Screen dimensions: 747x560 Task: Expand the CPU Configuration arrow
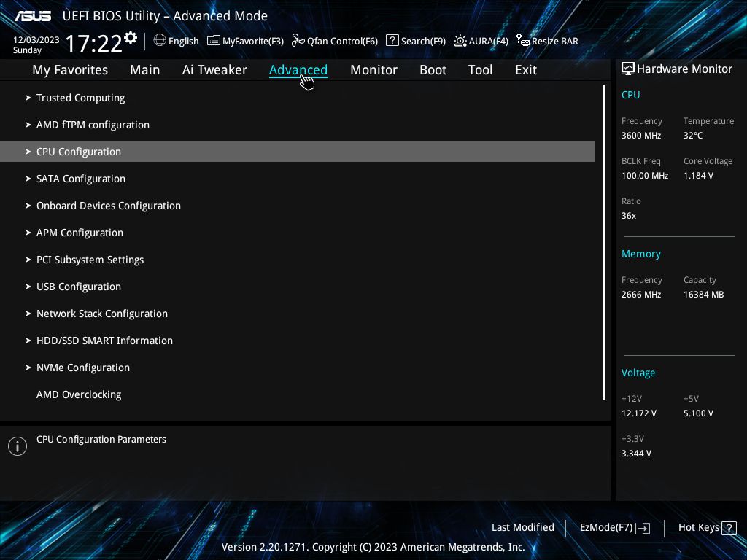(x=28, y=152)
